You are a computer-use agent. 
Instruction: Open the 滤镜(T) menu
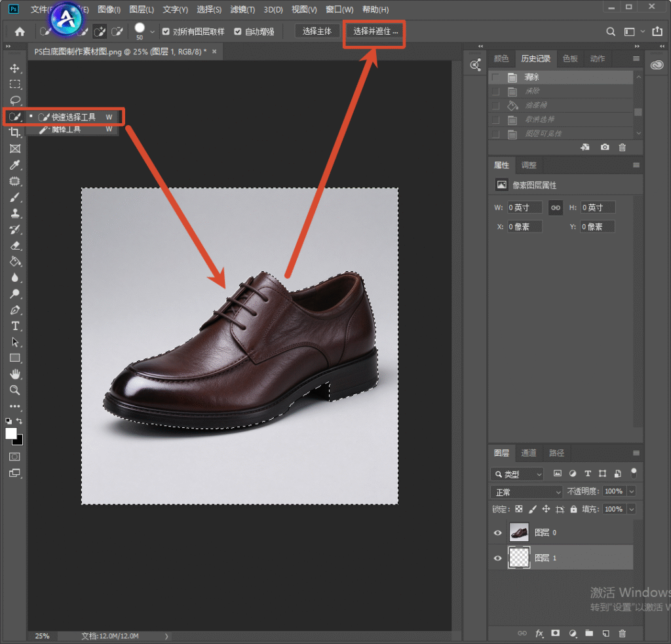pyautogui.click(x=242, y=9)
